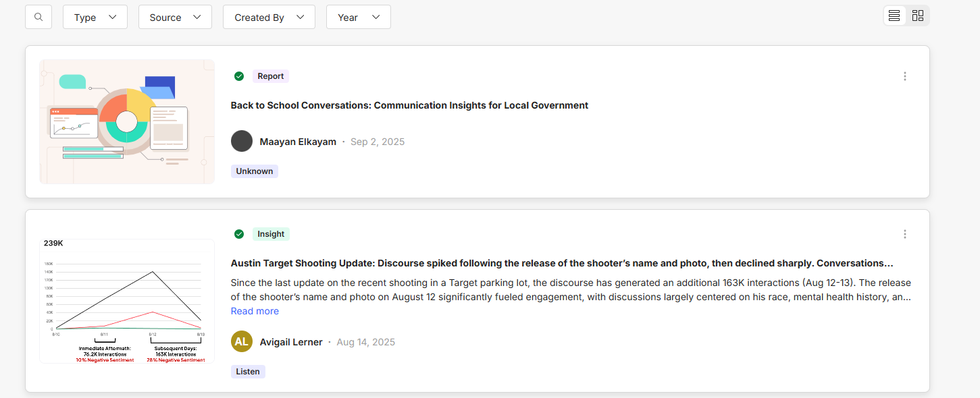This screenshot has width=980, height=398.
Task: Open more options for Back to School report
Action: pyautogui.click(x=905, y=76)
